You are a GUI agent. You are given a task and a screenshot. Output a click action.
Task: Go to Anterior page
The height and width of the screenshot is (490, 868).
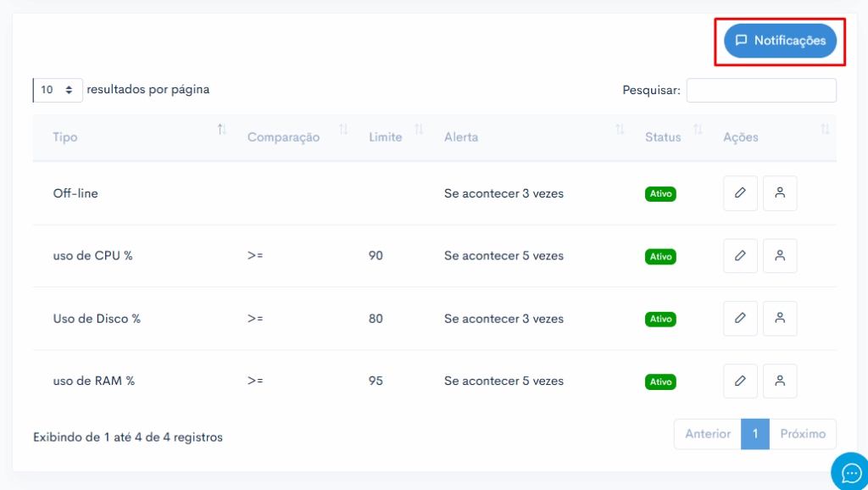pos(708,434)
